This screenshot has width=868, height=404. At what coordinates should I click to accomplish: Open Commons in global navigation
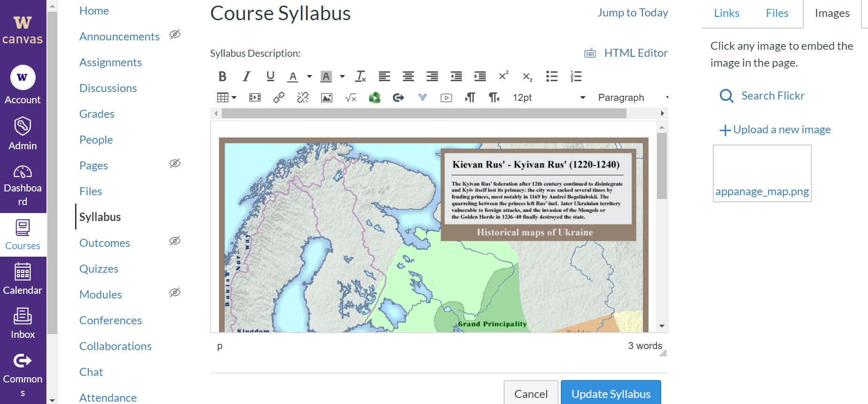23,375
